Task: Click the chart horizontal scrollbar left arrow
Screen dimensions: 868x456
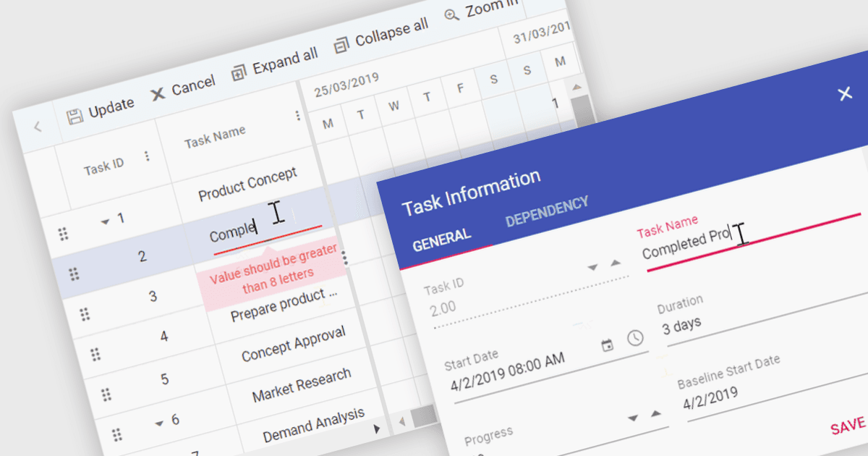Action: 402,421
